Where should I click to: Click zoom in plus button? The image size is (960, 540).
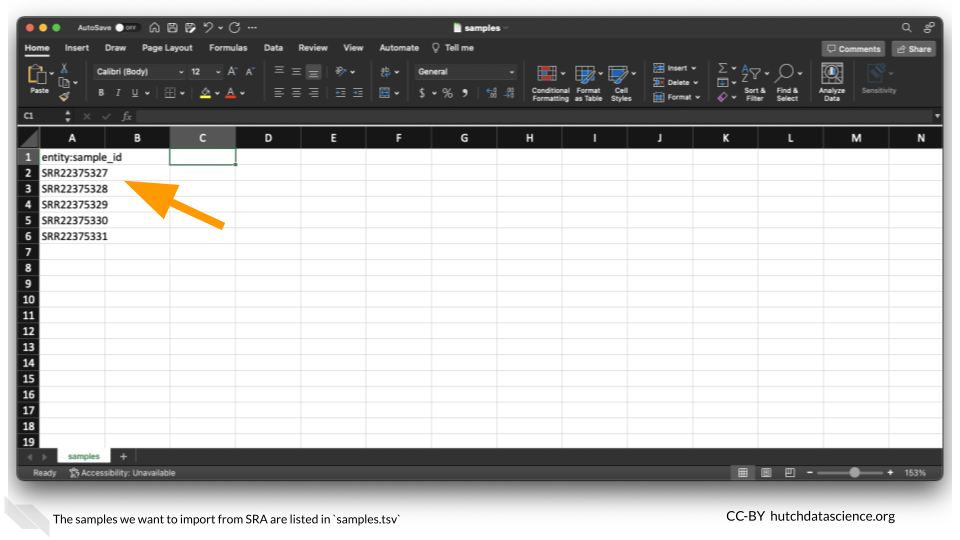tap(890, 473)
